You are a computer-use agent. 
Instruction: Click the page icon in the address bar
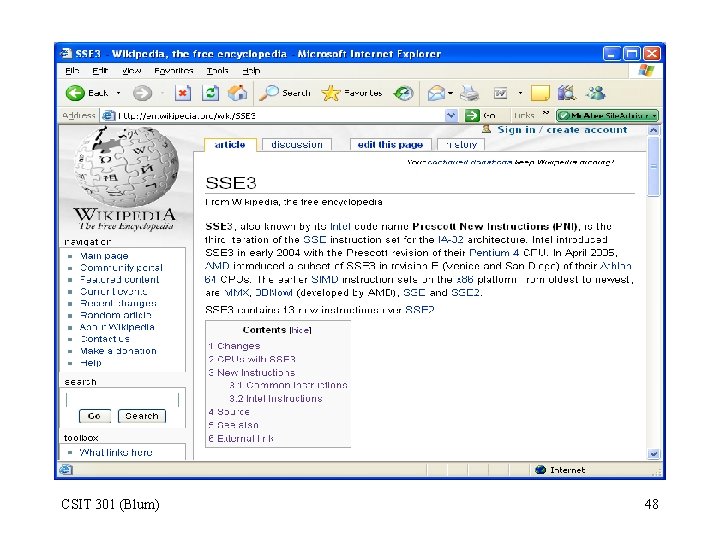[108, 115]
